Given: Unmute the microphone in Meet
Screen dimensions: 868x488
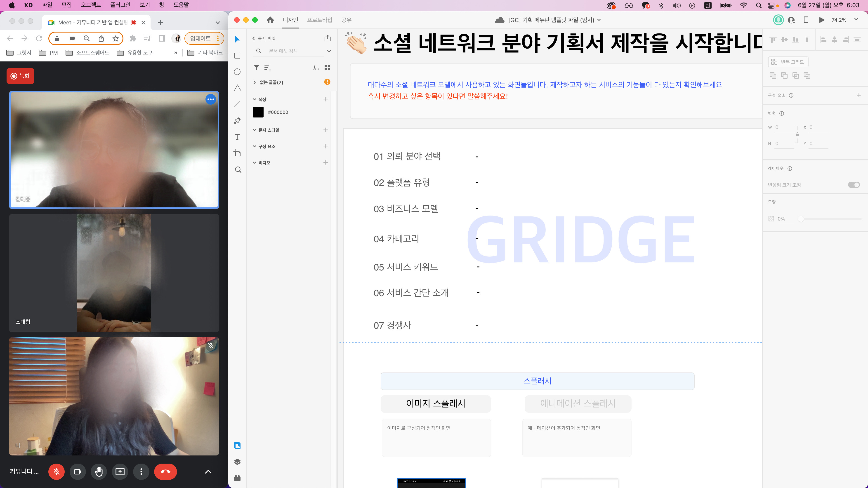Looking at the screenshot, I should pos(56,472).
